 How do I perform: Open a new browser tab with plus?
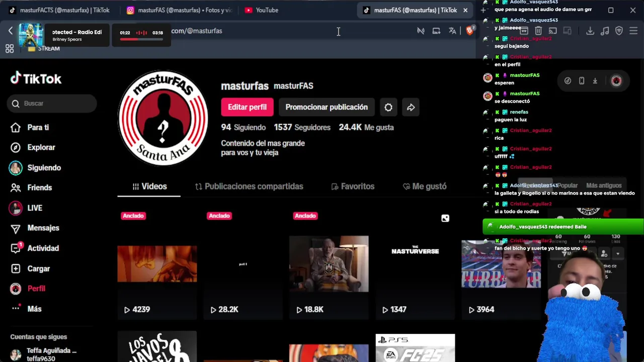(484, 10)
